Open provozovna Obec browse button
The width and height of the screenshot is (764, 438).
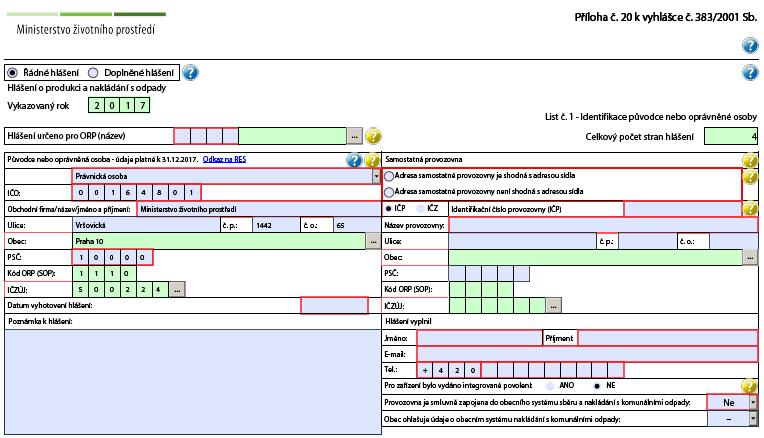[750, 257]
